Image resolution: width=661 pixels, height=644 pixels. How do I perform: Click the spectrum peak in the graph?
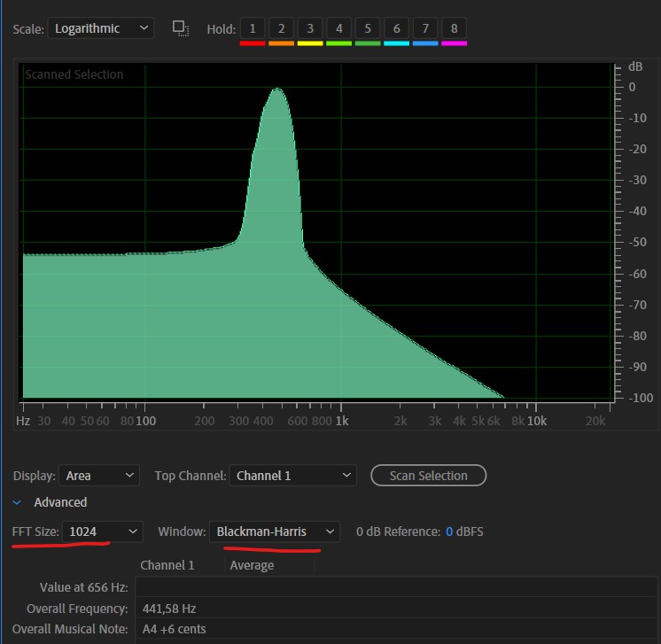coord(277,89)
